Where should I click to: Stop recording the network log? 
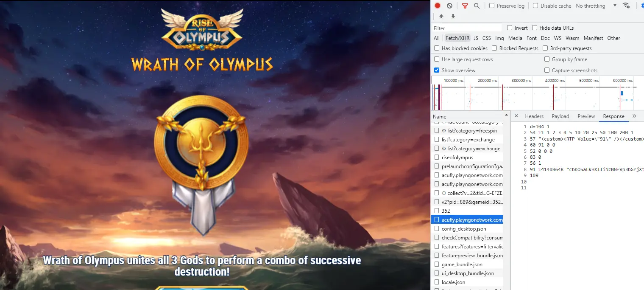[438, 6]
